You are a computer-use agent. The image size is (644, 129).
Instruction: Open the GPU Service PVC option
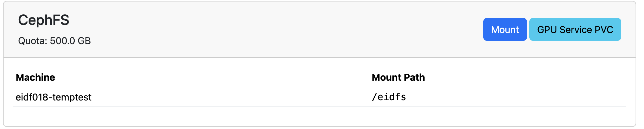[575, 29]
